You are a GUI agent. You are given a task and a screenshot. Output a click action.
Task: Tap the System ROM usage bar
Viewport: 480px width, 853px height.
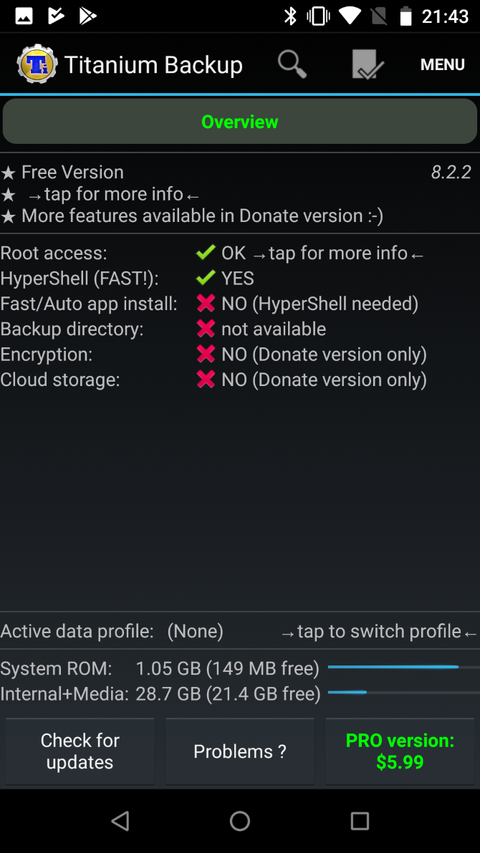tap(404, 667)
